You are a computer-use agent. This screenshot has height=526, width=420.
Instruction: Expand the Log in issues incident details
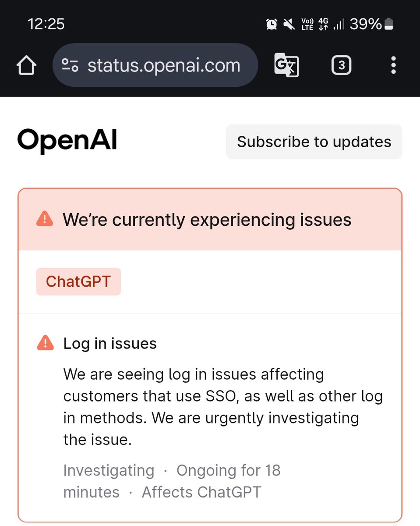tap(110, 343)
